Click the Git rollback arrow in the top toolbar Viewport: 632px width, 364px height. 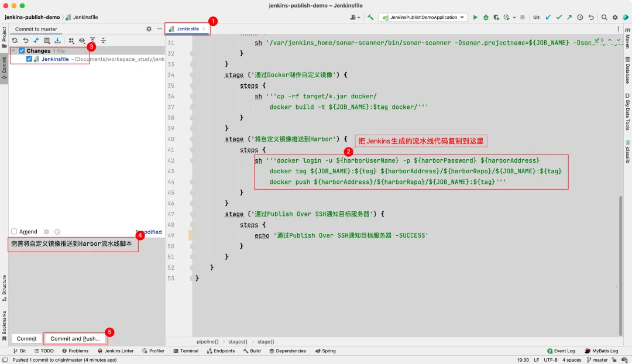click(x=591, y=18)
